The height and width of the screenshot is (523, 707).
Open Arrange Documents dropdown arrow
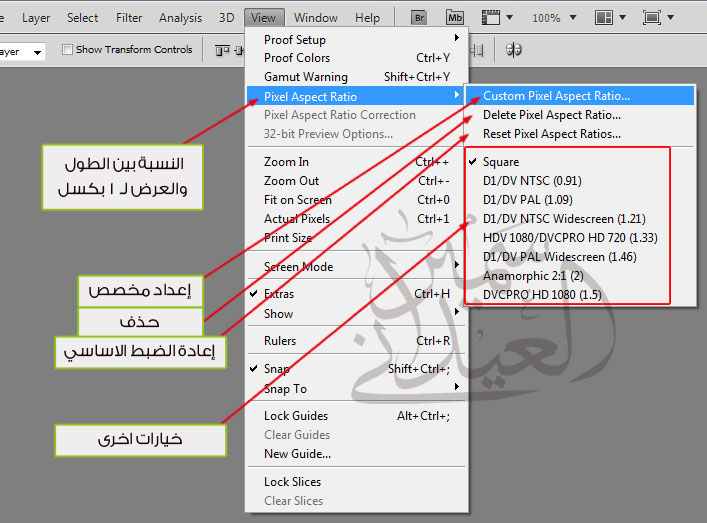(x=623, y=18)
